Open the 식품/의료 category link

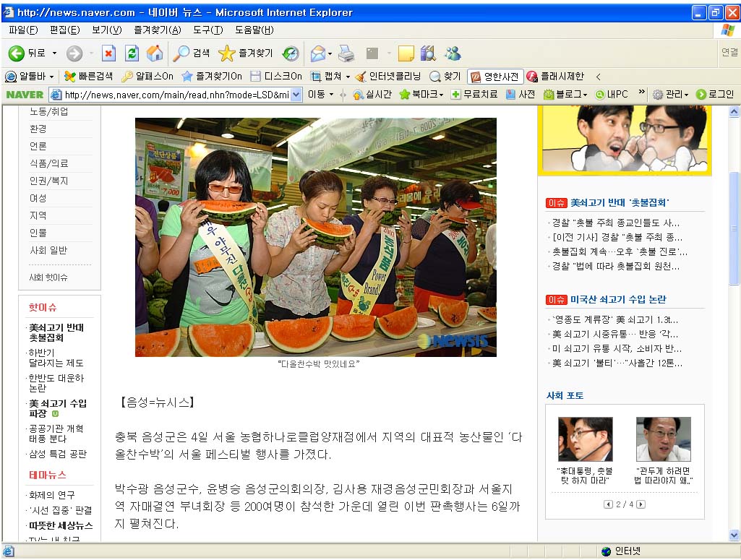click(48, 163)
